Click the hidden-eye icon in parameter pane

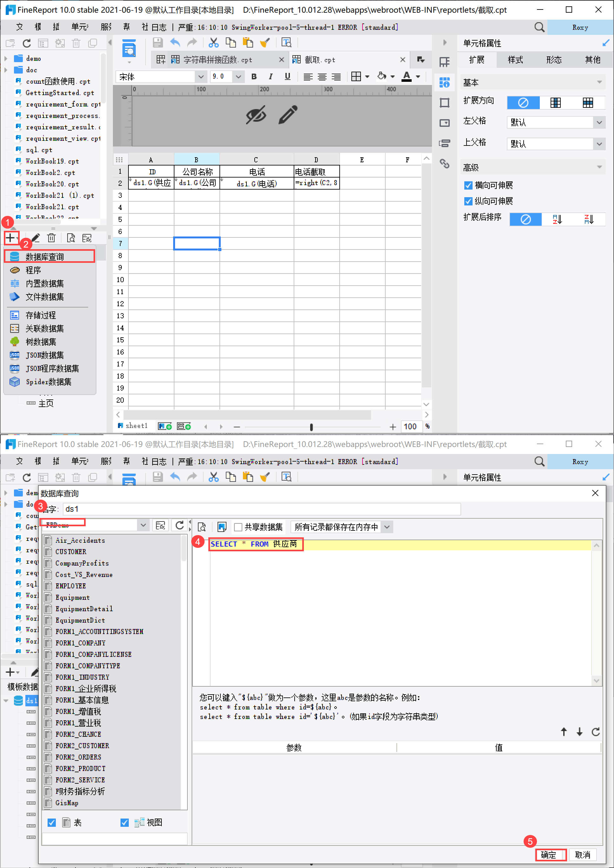256,115
